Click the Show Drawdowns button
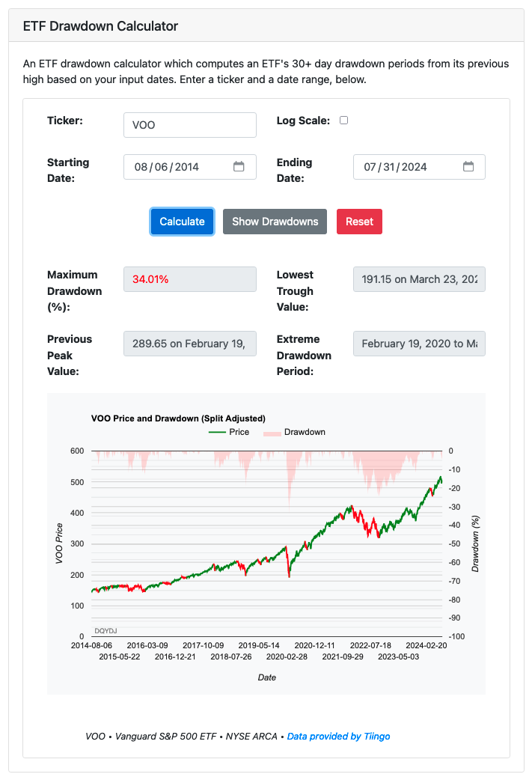This screenshot has width=532, height=780. [274, 221]
